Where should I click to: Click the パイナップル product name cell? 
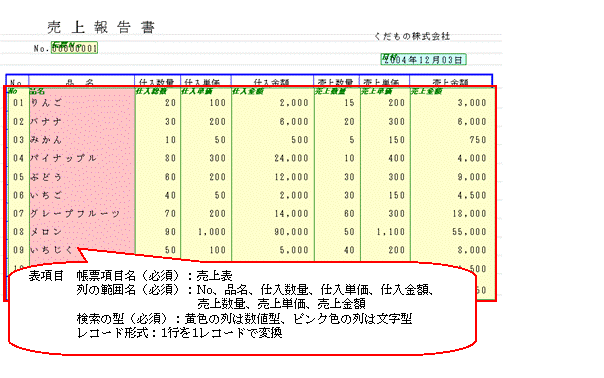(64, 158)
